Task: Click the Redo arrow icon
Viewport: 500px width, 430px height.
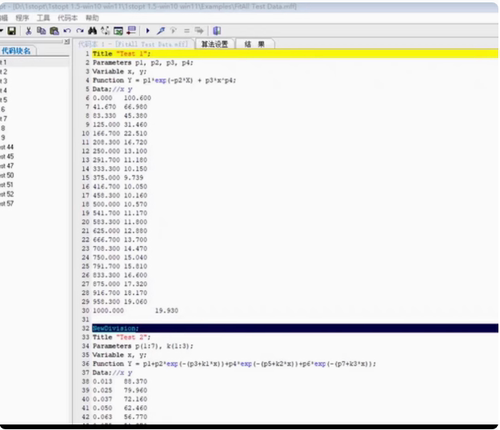Action: click(80, 31)
